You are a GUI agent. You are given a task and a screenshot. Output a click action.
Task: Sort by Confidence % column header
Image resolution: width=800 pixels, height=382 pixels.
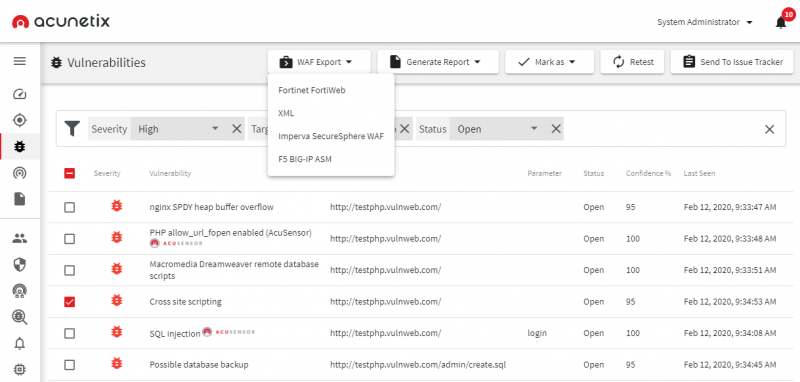pos(648,173)
